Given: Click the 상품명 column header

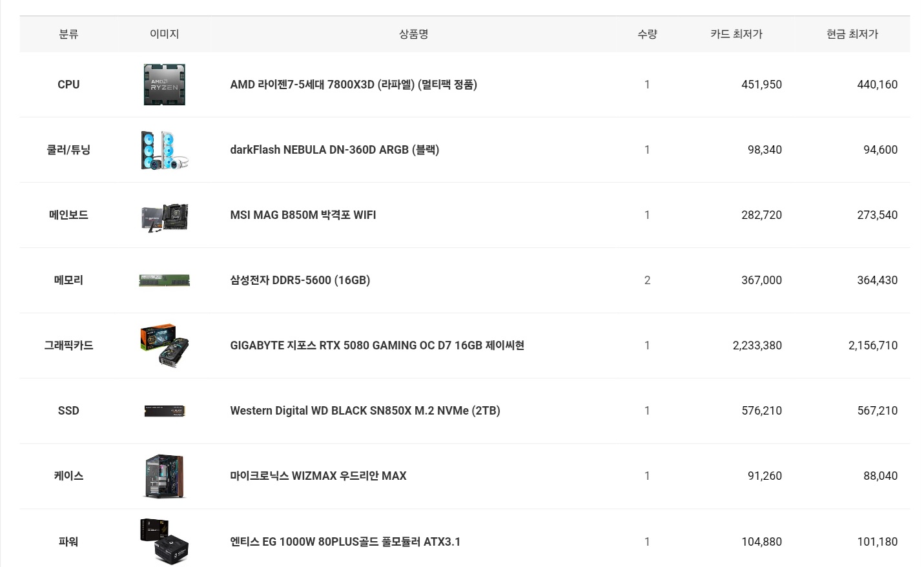Looking at the screenshot, I should (x=413, y=34).
